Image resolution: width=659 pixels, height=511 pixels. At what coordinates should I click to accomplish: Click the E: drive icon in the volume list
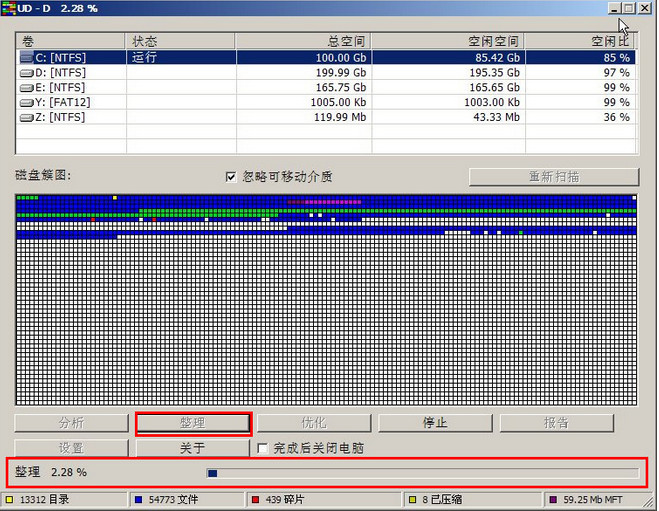coord(27,88)
